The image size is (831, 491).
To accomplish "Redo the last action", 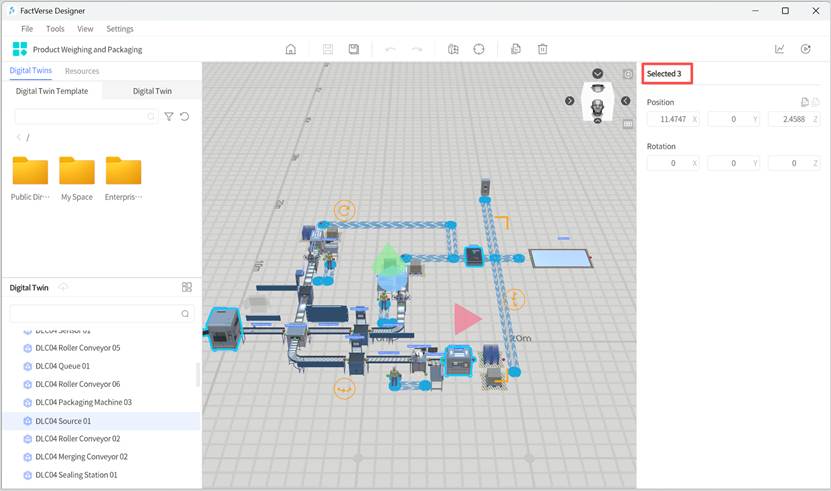I will click(417, 49).
